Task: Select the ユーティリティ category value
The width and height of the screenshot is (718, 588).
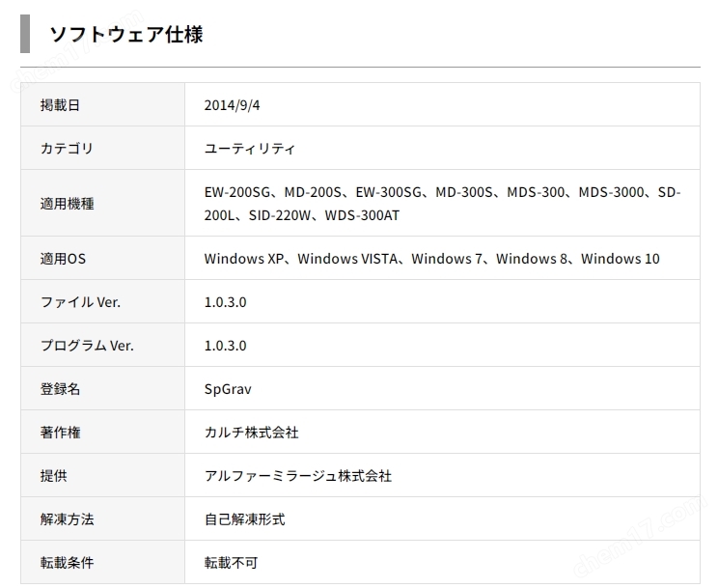Action: [x=250, y=149]
